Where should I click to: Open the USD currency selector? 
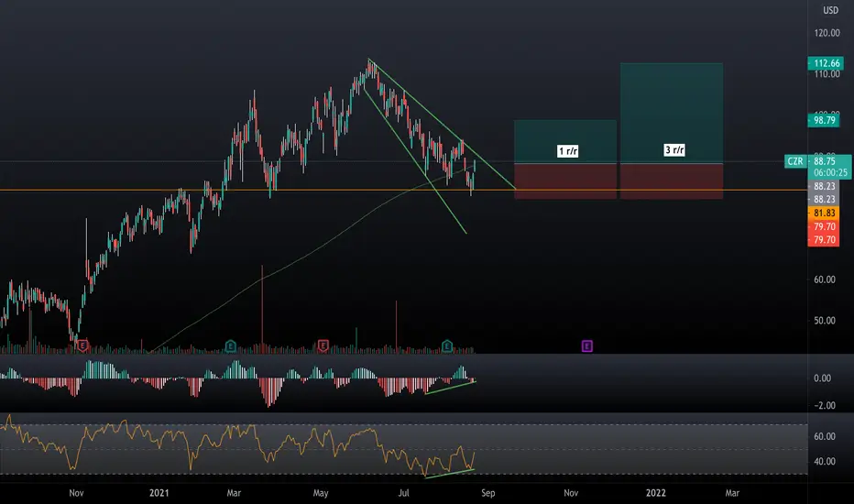(x=830, y=10)
